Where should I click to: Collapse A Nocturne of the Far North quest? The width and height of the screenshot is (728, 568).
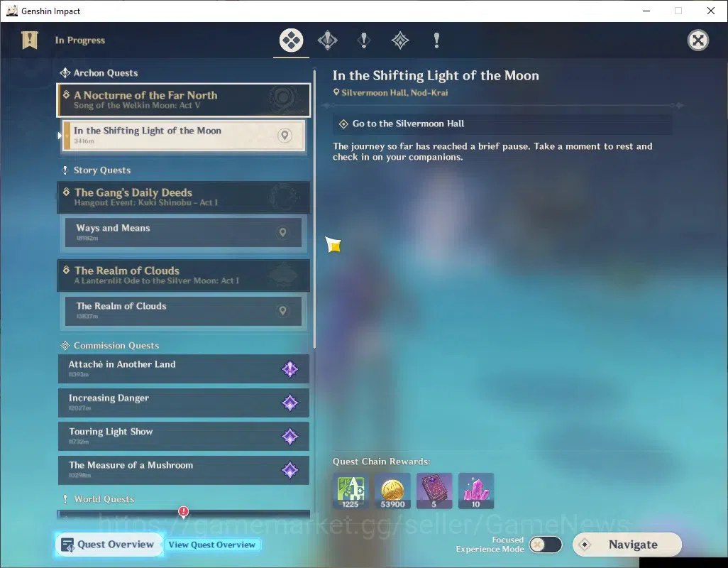tap(183, 100)
